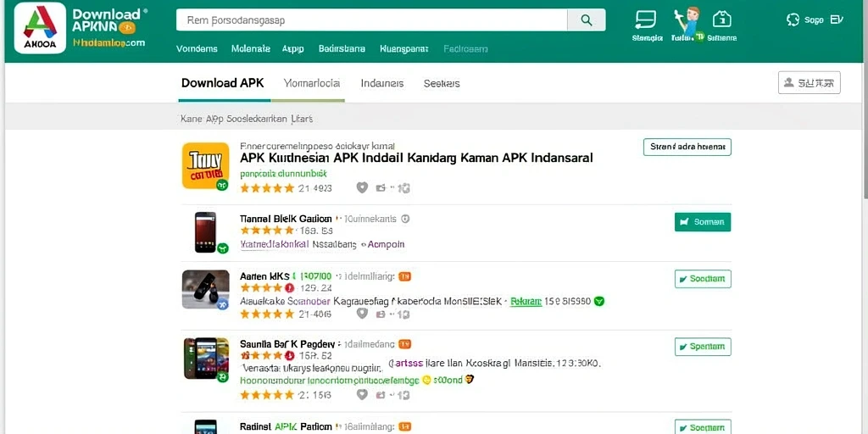The image size is (868, 434).
Task: Switch to the Indaners tab
Action: [382, 84]
